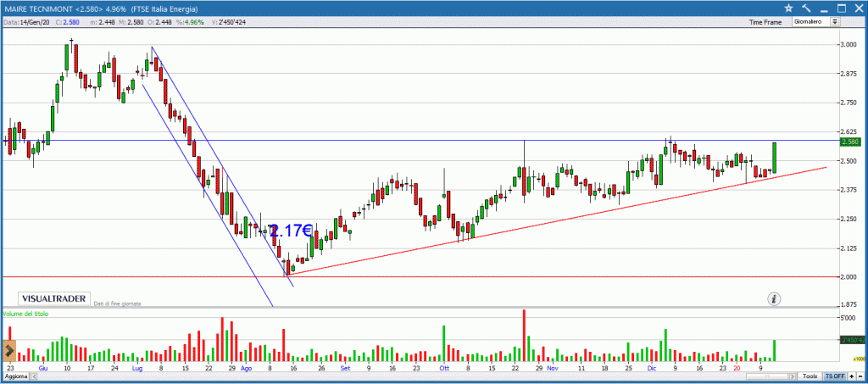Click the 2.17€ chart annotation label
The image size is (868, 384).
(x=291, y=231)
